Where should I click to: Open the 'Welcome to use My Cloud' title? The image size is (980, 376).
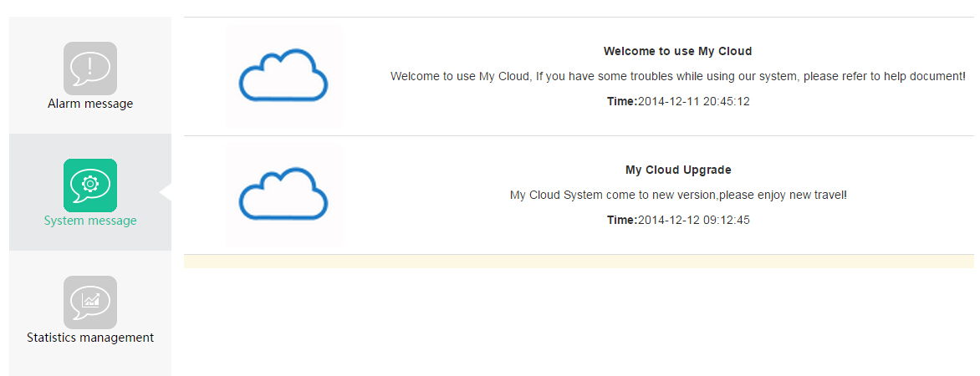pyautogui.click(x=677, y=51)
